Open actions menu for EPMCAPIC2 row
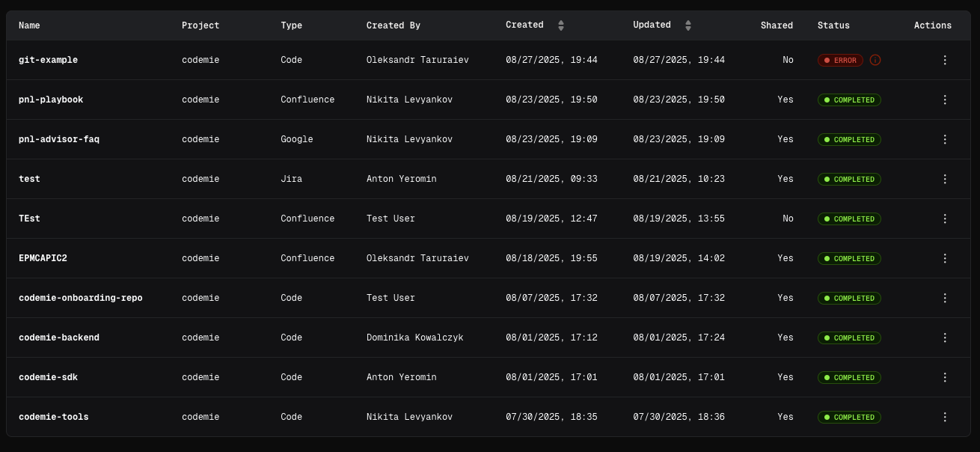 945,258
